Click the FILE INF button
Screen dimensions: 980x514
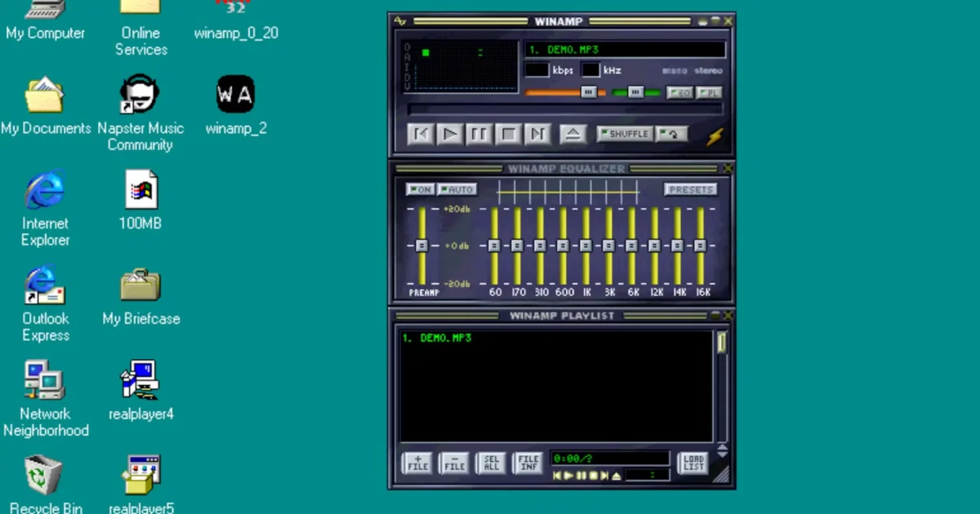point(528,463)
